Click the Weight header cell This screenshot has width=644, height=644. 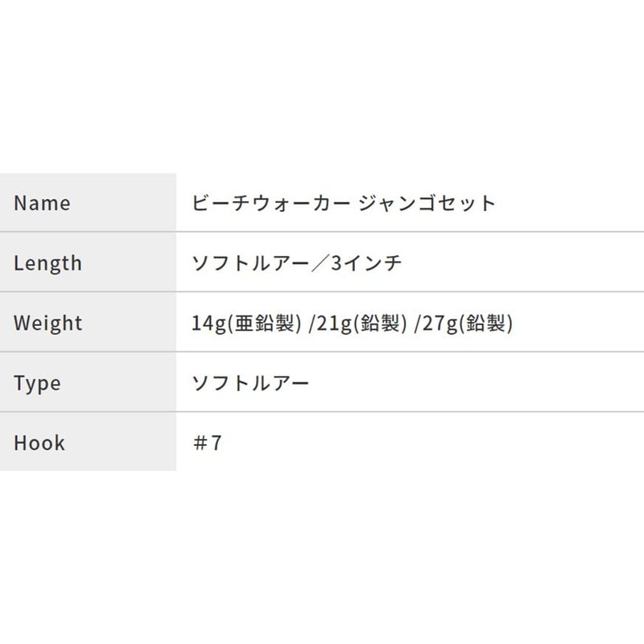88,323
